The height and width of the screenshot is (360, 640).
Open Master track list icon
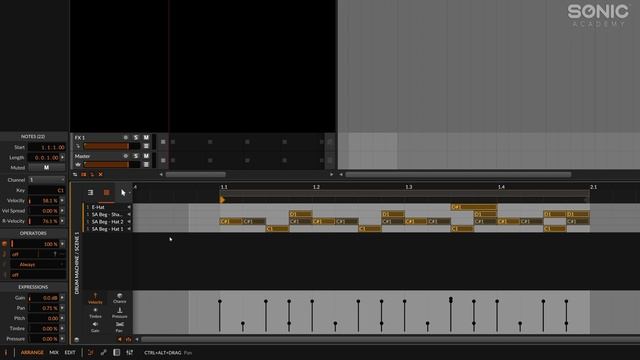point(146,164)
